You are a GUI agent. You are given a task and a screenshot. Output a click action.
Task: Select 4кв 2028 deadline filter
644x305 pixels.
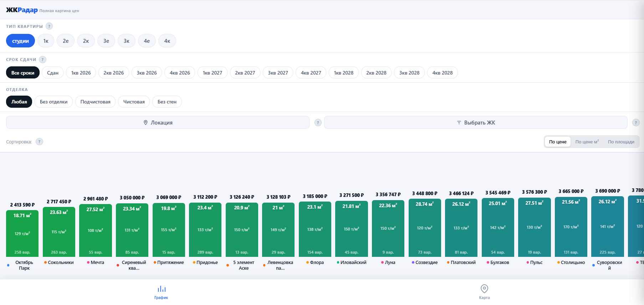pos(443,73)
